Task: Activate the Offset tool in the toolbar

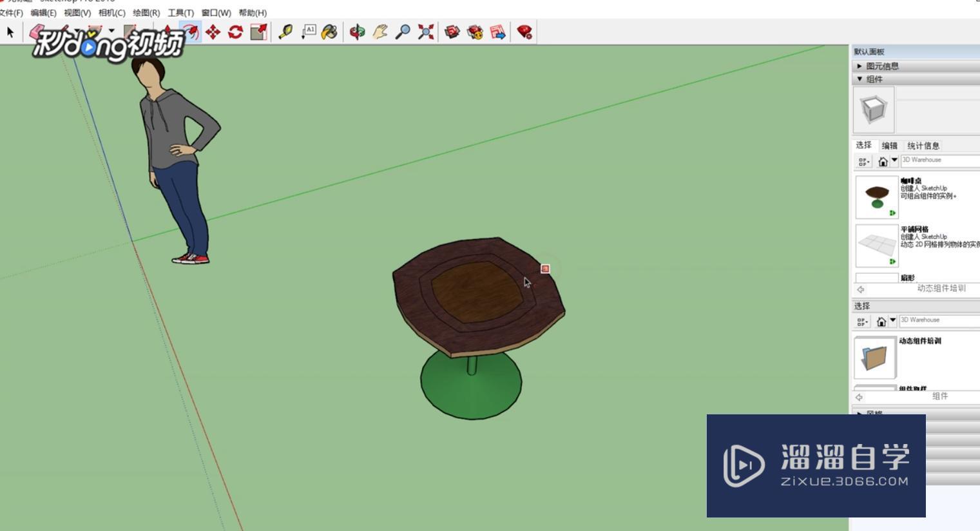Action: (x=190, y=32)
